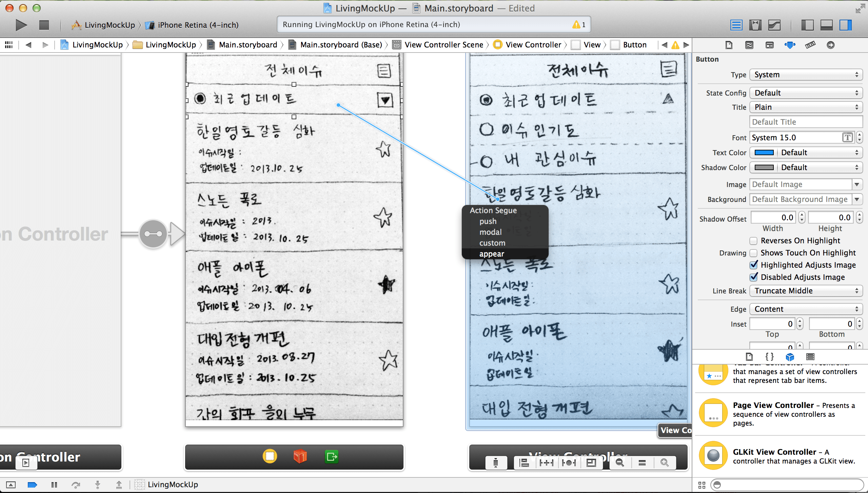868x493 pixels.
Task: Switch to the Assistant editor
Action: pos(755,25)
